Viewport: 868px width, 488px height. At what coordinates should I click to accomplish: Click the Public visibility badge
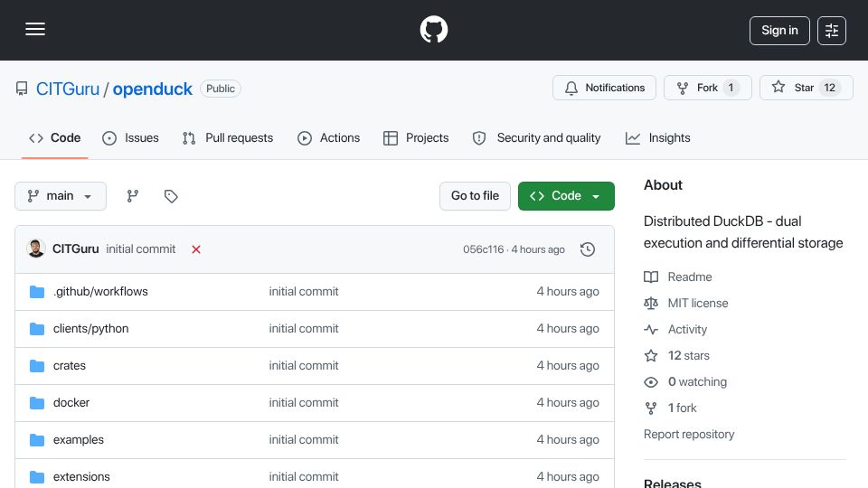221,89
